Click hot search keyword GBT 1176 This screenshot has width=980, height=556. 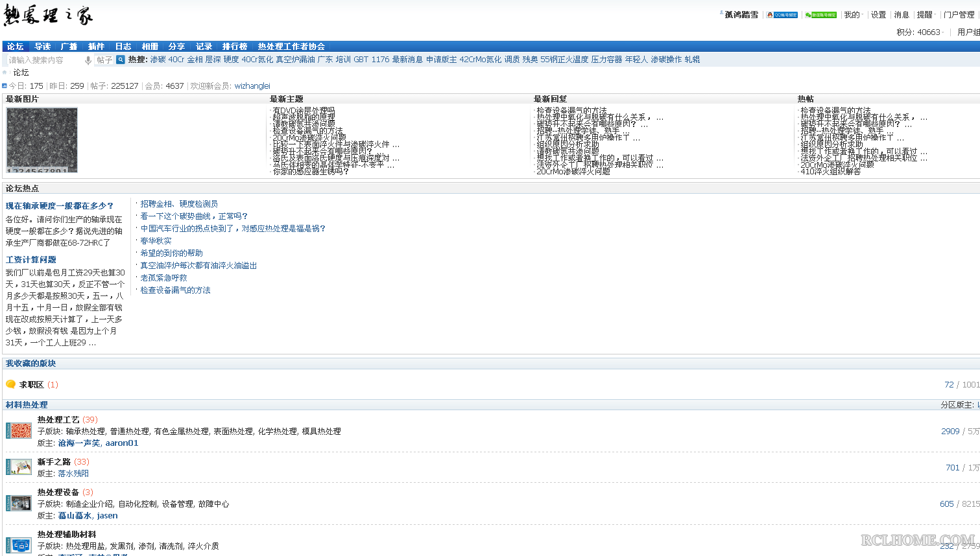tap(372, 60)
